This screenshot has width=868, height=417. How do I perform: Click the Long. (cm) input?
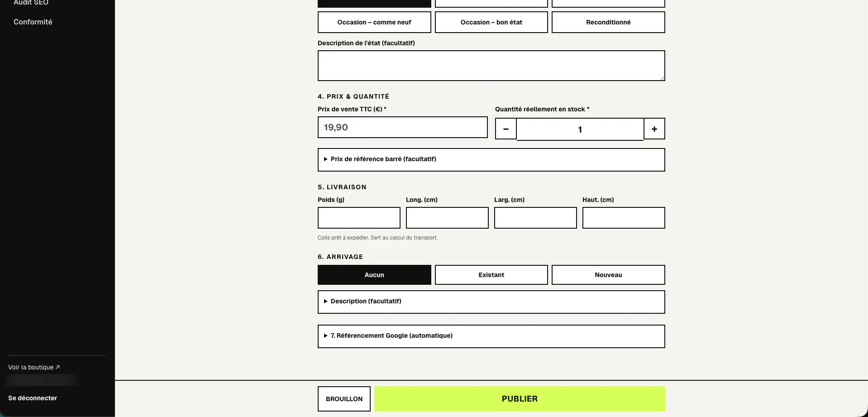447,218
